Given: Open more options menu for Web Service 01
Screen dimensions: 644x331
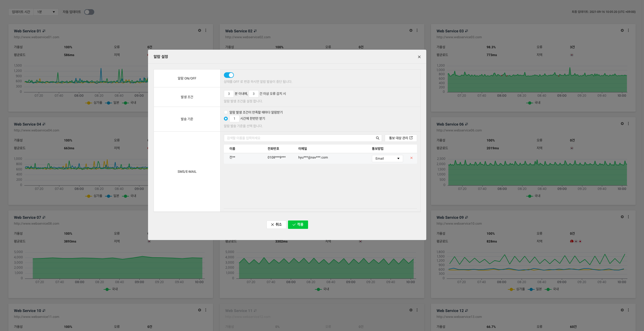Looking at the screenshot, I should click(x=206, y=30).
